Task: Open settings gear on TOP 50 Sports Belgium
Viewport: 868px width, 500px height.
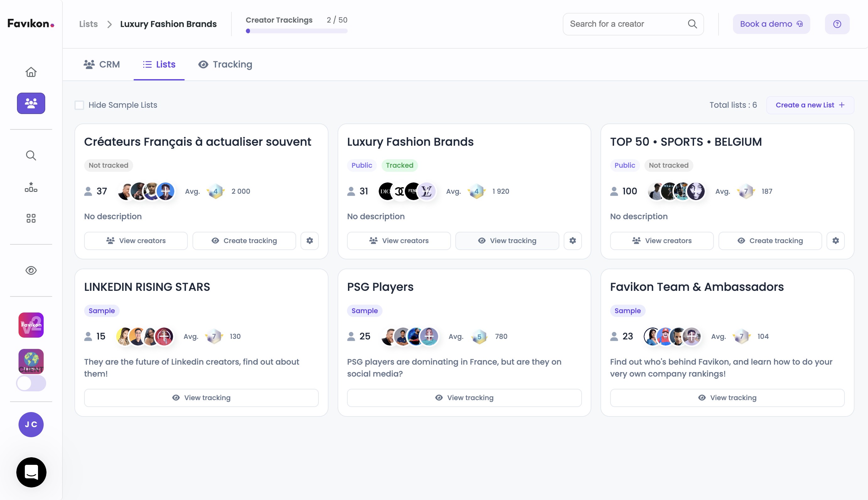Action: (835, 241)
